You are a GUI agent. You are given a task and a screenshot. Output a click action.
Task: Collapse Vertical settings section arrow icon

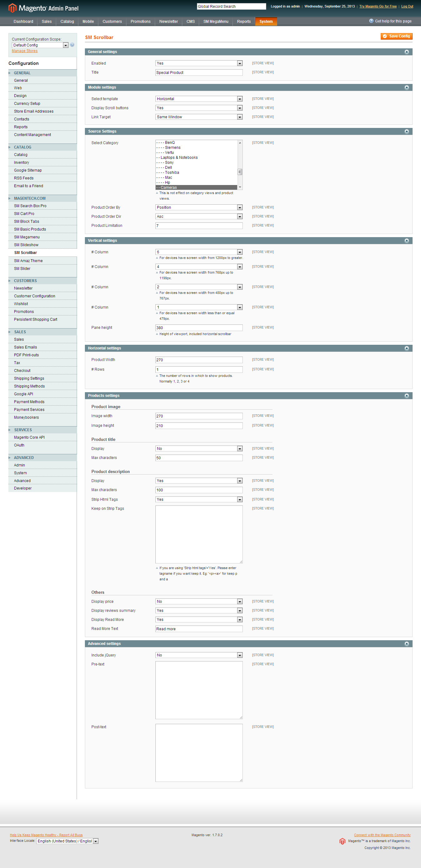pyautogui.click(x=407, y=241)
